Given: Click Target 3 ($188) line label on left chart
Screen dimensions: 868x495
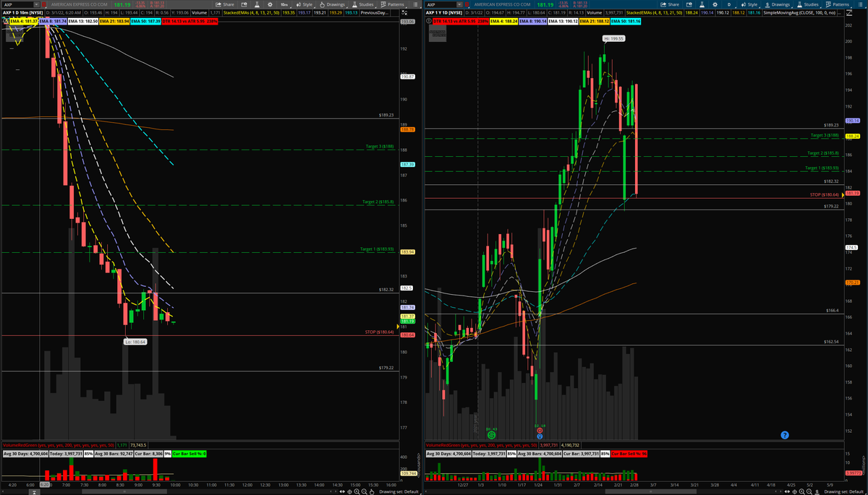Looking at the screenshot, I should pyautogui.click(x=379, y=147).
